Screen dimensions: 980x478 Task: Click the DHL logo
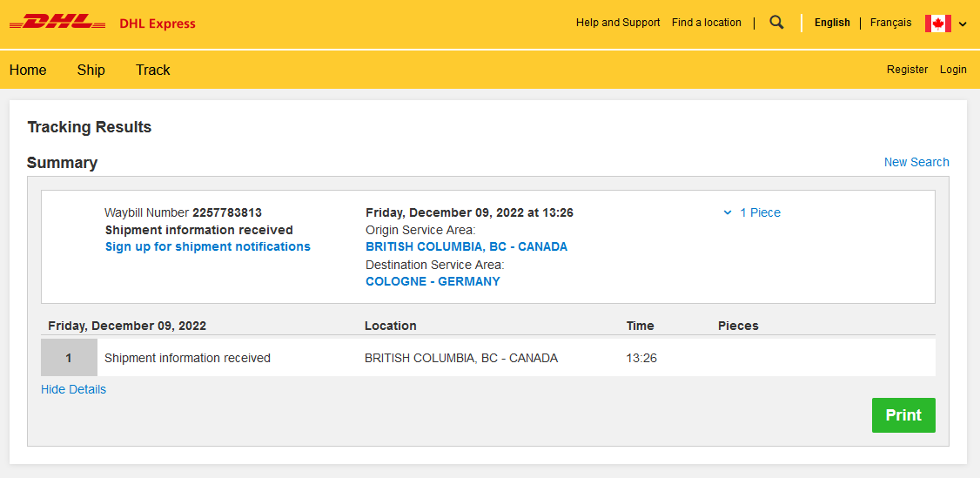point(57,23)
